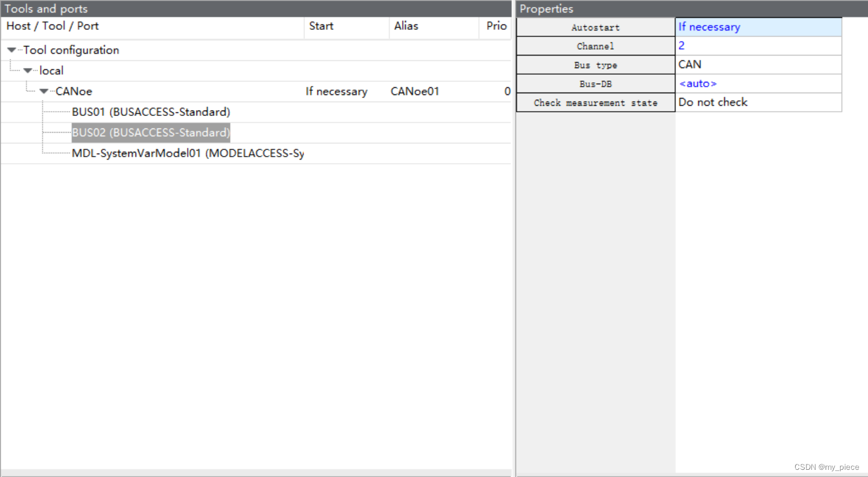Screen dimensions: 868x477
Task: Click the 'Do not check' measurement state value
Action: [x=759, y=102]
